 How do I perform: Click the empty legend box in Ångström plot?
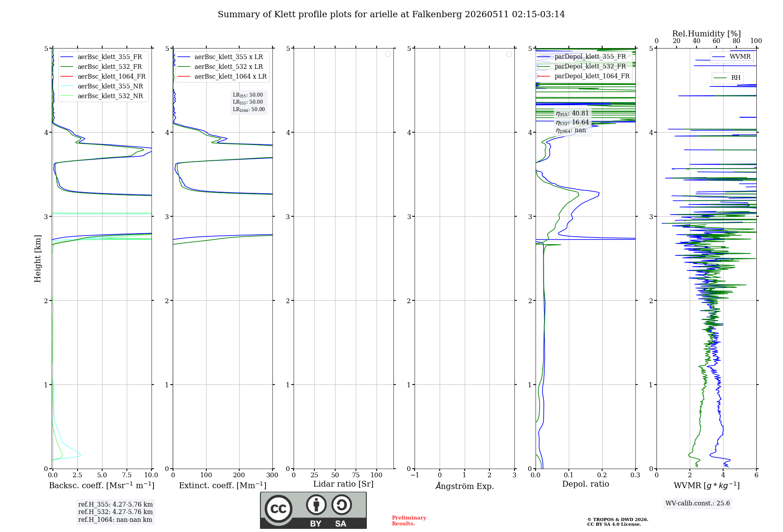pos(509,54)
